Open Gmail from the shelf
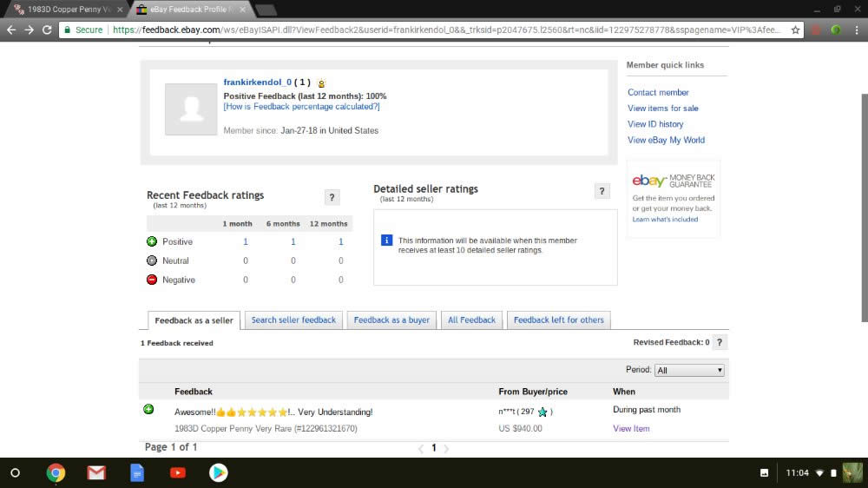The image size is (868, 488). click(96, 473)
